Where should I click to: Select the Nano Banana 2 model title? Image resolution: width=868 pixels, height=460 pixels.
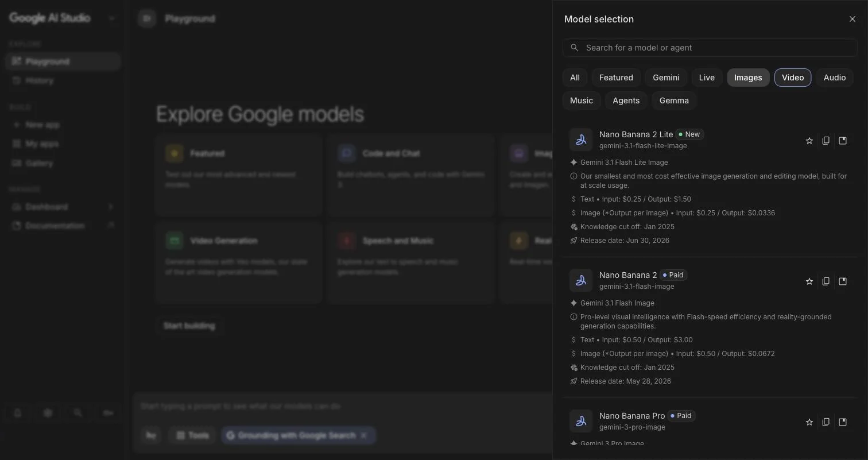pyautogui.click(x=628, y=275)
